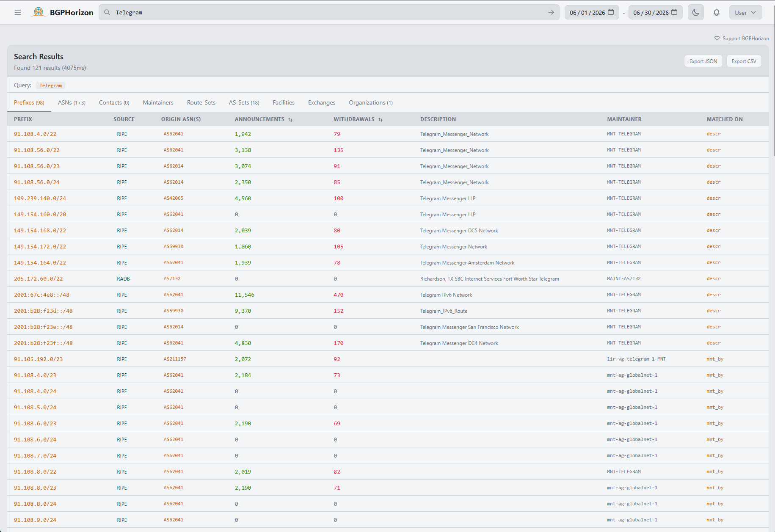The image size is (775, 532).
Task: Open prefix 149.154.164.0/22
Action: click(x=40, y=263)
